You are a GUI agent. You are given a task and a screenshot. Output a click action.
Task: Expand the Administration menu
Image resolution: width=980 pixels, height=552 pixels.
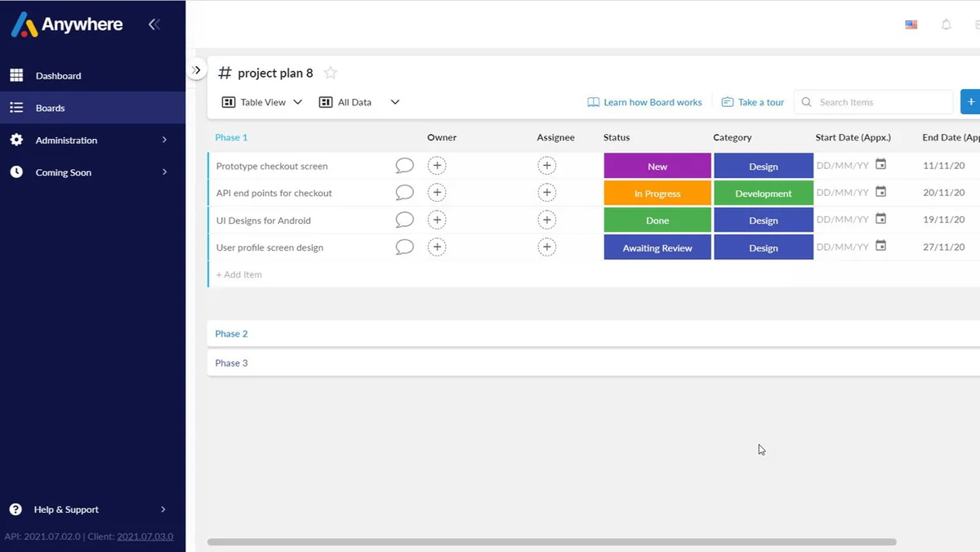click(92, 140)
